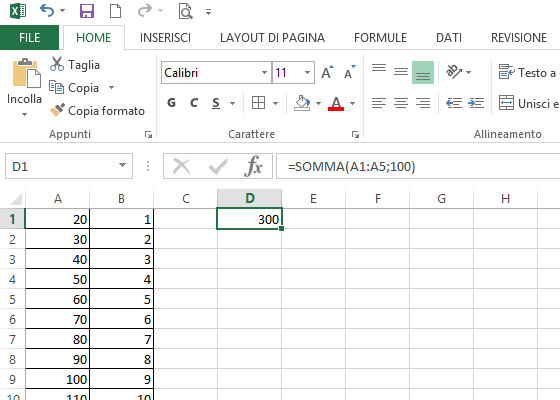The width and height of the screenshot is (560, 400).
Task: Switch to the FORMULE tab
Action: (380, 38)
